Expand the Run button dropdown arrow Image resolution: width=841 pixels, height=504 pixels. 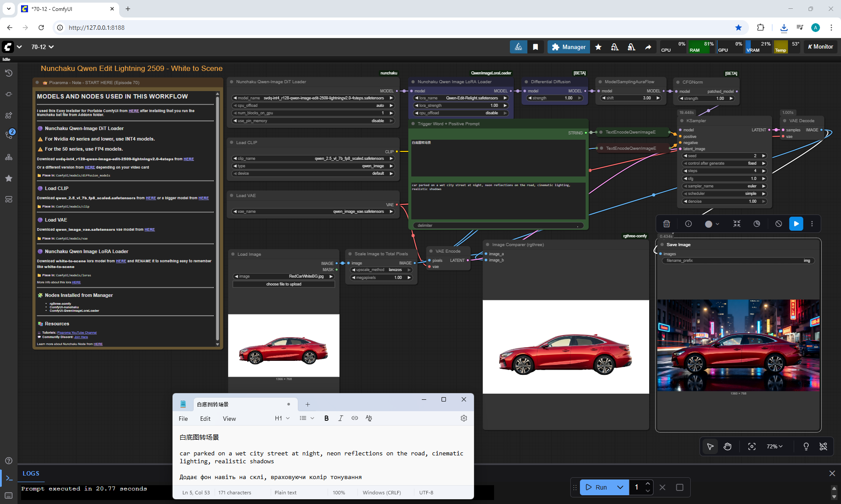pyautogui.click(x=620, y=487)
